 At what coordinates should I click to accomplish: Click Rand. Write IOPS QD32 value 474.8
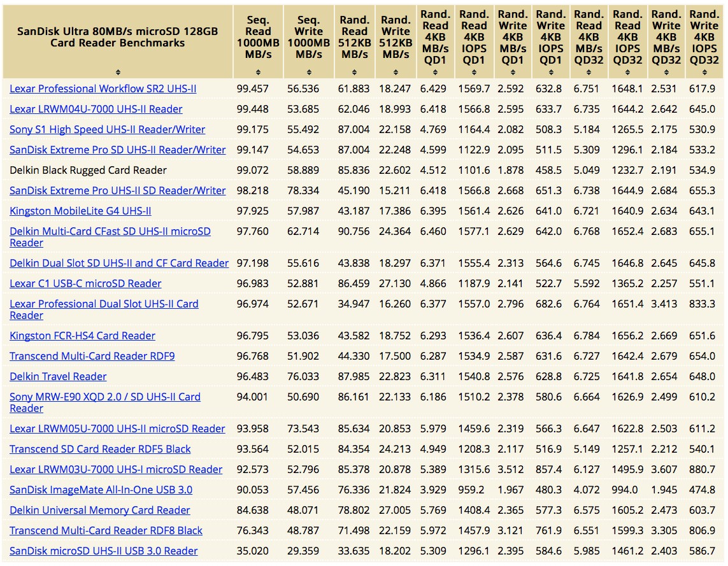[x=702, y=490]
